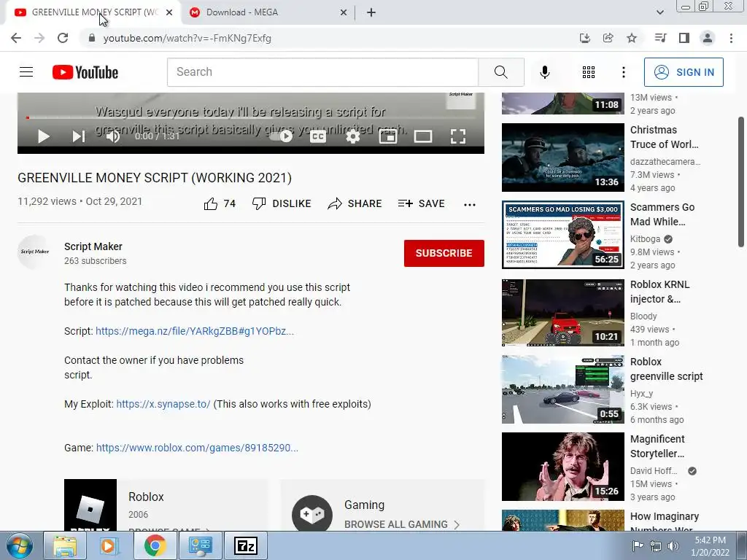This screenshot has height=560, width=747.
Task: Open Roblox greenville script video thumbnail
Action: (x=562, y=389)
